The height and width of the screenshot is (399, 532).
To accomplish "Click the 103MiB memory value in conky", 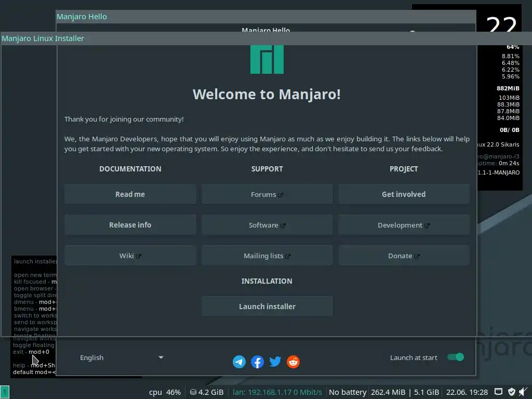I will 509,98.
